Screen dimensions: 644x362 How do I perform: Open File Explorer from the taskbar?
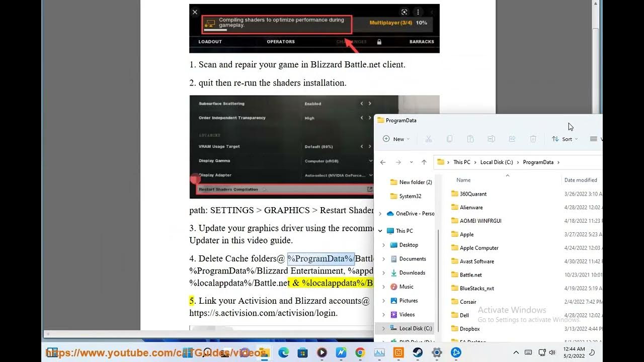(x=264, y=352)
